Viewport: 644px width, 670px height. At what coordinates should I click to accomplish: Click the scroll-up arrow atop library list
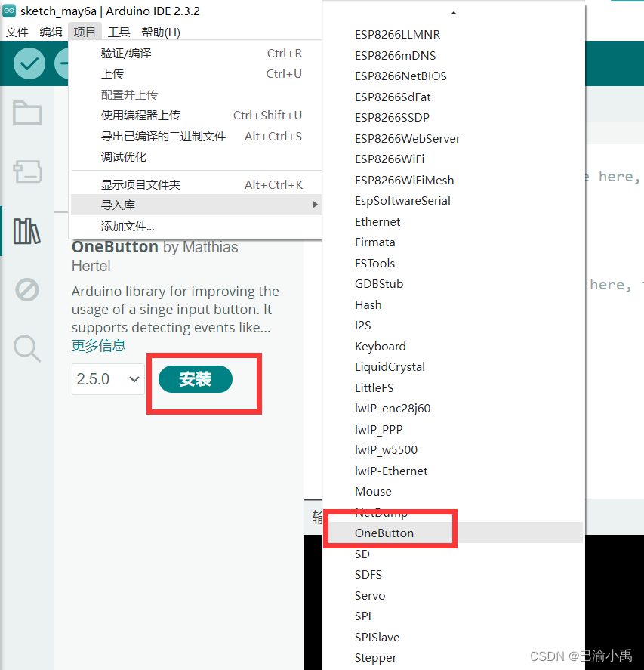454,14
